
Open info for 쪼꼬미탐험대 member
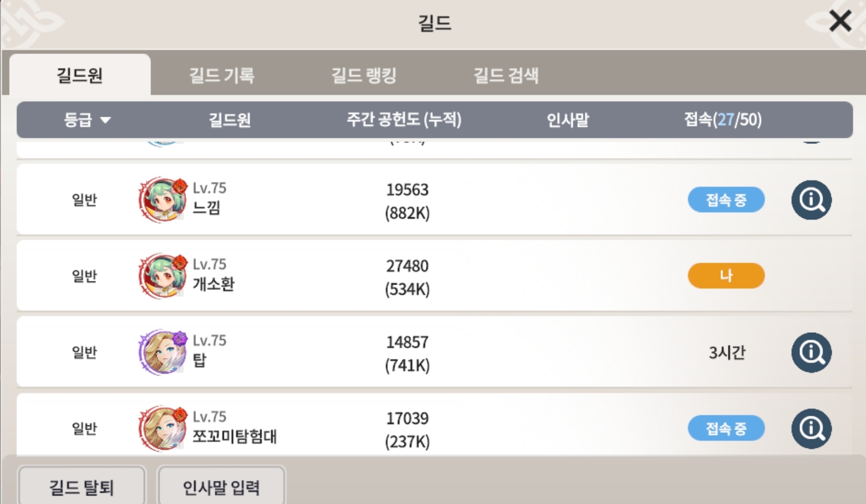pyautogui.click(x=811, y=429)
